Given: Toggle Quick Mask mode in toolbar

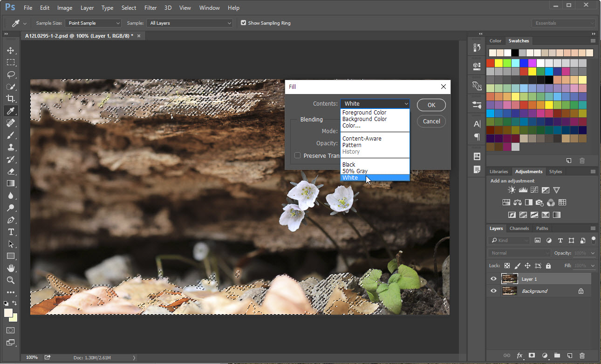Looking at the screenshot, I should click(10, 330).
